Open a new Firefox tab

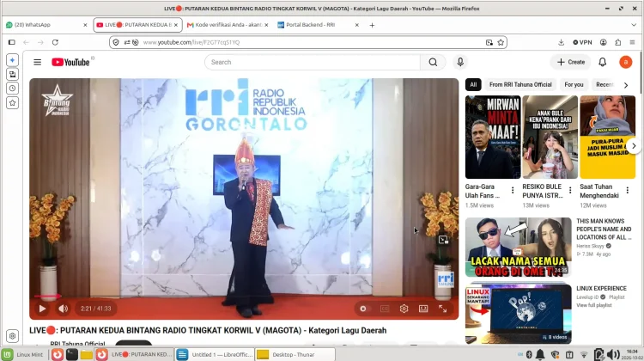(x=372, y=25)
